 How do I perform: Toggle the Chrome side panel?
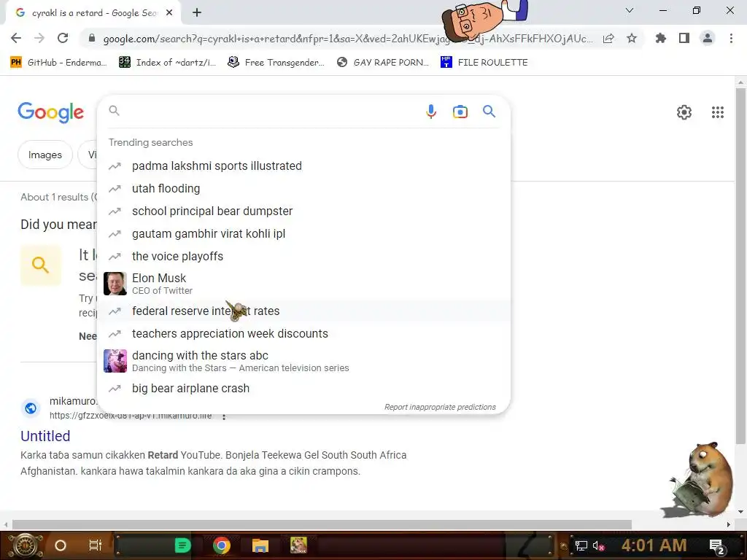tap(684, 38)
